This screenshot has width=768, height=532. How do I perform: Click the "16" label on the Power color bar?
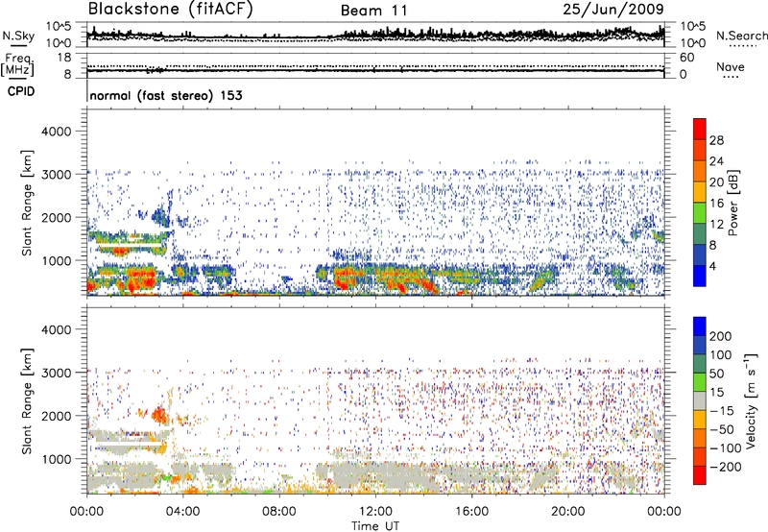716,204
